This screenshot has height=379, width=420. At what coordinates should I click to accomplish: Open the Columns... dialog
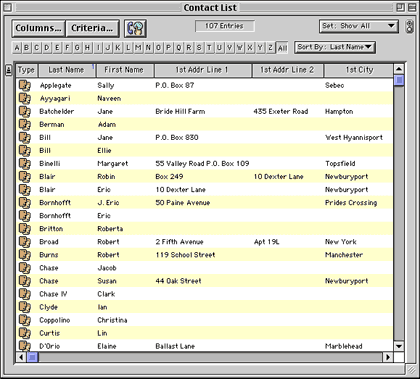pyautogui.click(x=38, y=28)
